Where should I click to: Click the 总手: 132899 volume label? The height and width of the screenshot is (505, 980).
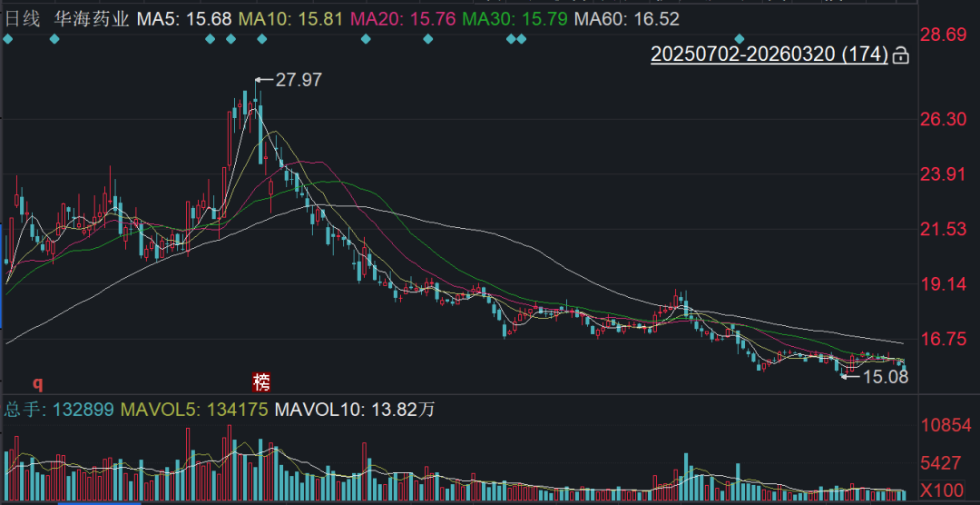coord(59,411)
